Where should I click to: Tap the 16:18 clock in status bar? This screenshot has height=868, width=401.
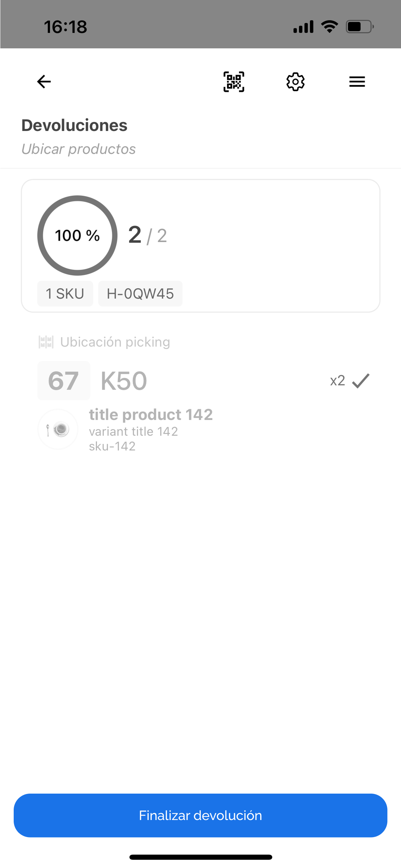point(65,27)
